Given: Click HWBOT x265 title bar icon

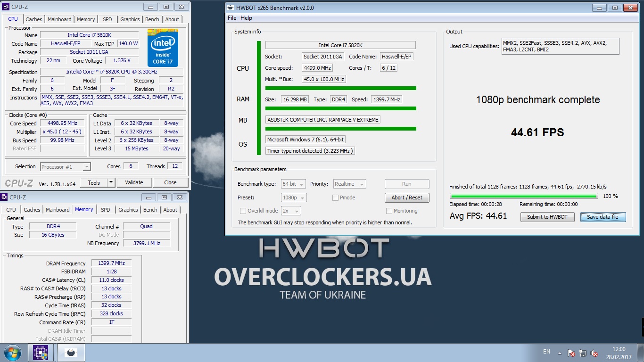Looking at the screenshot, I should [x=230, y=8].
